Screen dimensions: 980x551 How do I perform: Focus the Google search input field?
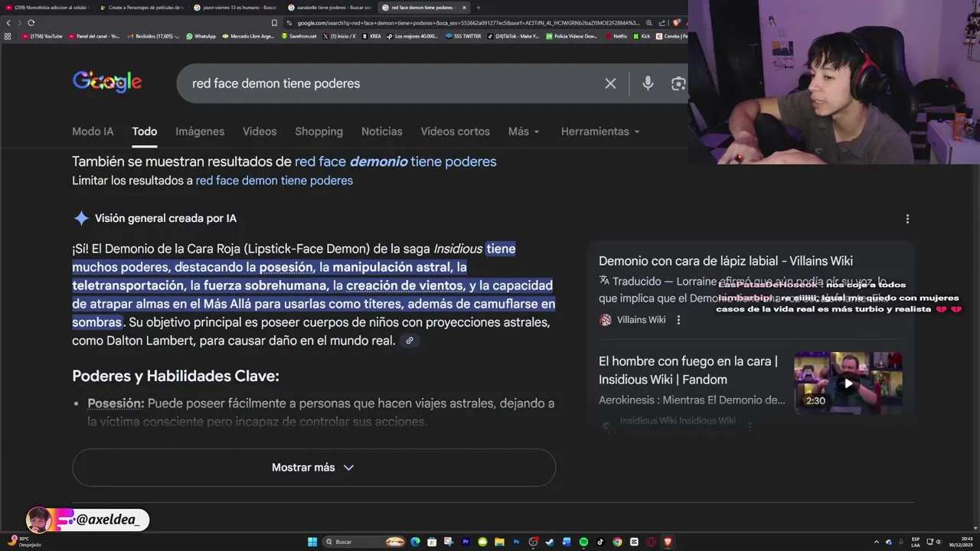click(x=390, y=83)
